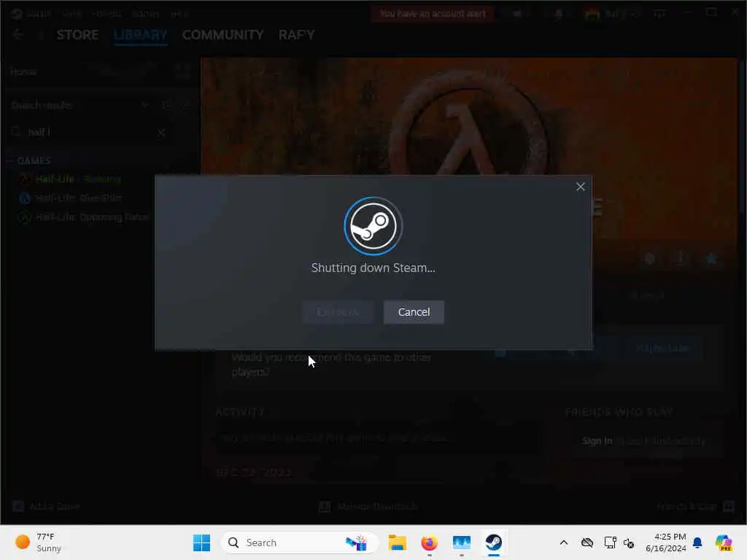Go back with the navigation arrow
Screen dimensions: 747x560
pyautogui.click(x=18, y=34)
